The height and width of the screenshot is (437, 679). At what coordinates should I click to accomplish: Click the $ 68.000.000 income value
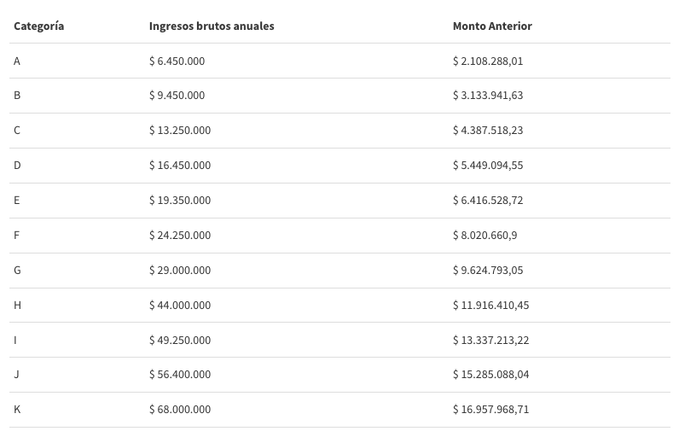pyautogui.click(x=180, y=409)
